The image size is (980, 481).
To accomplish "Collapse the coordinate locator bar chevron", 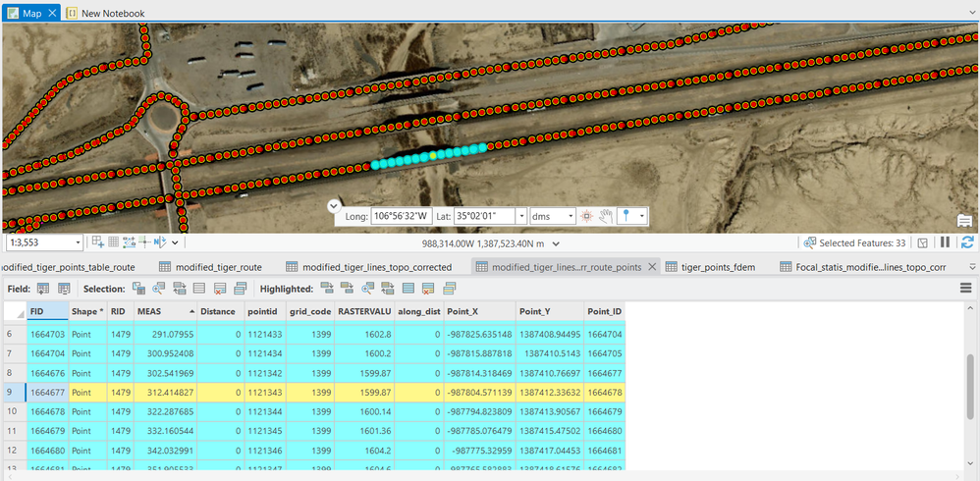I will pyautogui.click(x=334, y=206).
